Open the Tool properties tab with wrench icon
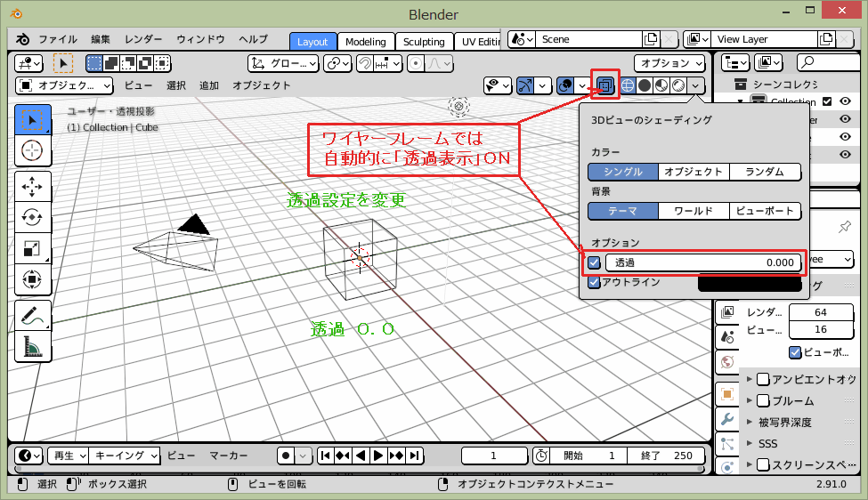The height and width of the screenshot is (500, 868). point(727,420)
